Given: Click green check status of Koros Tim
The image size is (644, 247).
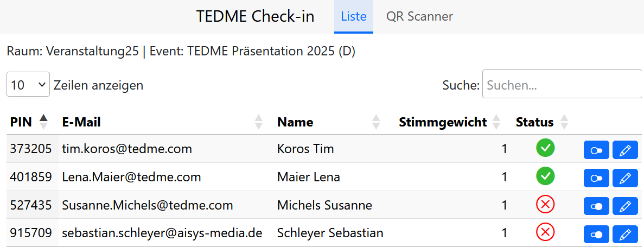Looking at the screenshot, I should tap(545, 148).
